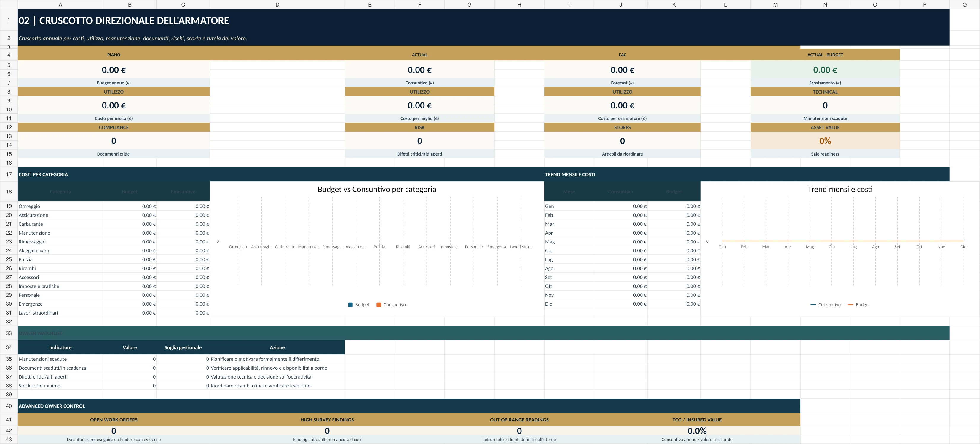Click column header D

click(277, 4)
